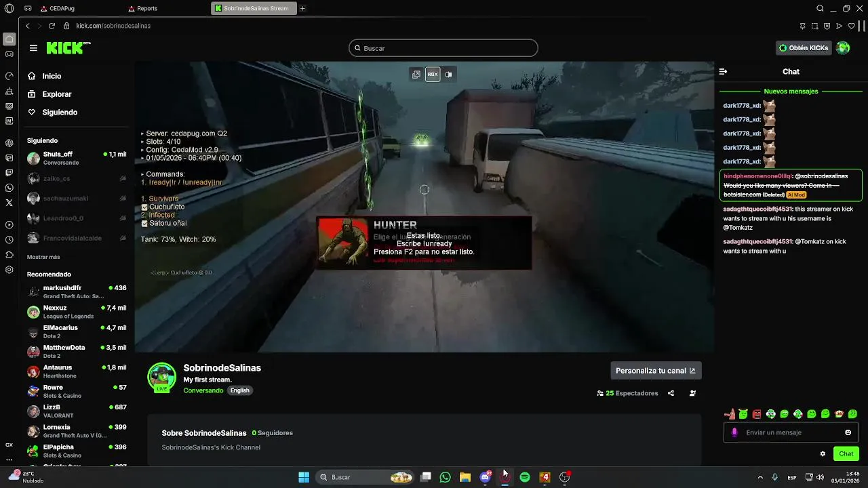Open chat settings gear icon
The height and width of the screenshot is (488, 868).
(x=823, y=453)
